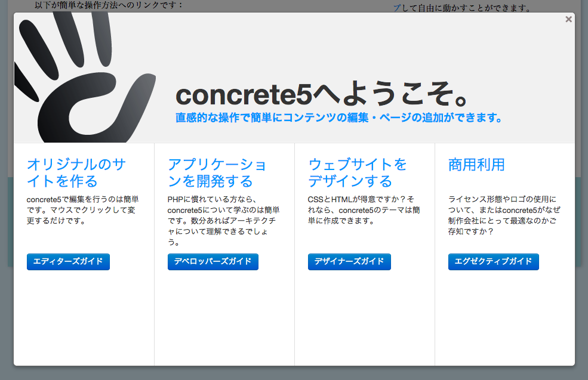
Task: Click the アプリケーションを開発する heading
Action: tap(217, 173)
